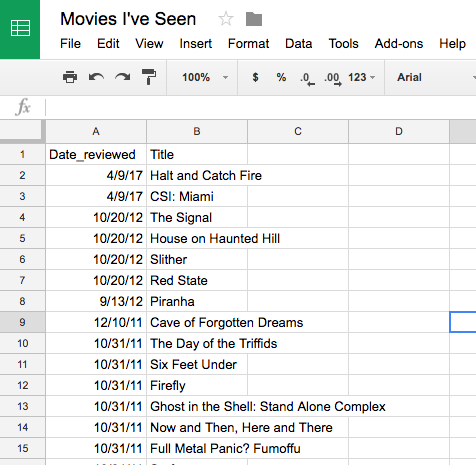
Task: Select the Halt and Catch Fire cell
Action: [x=197, y=175]
